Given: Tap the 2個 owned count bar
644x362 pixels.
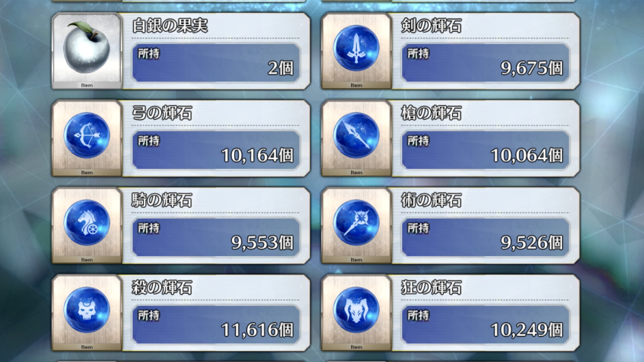Looking at the screenshot, I should tap(216, 63).
